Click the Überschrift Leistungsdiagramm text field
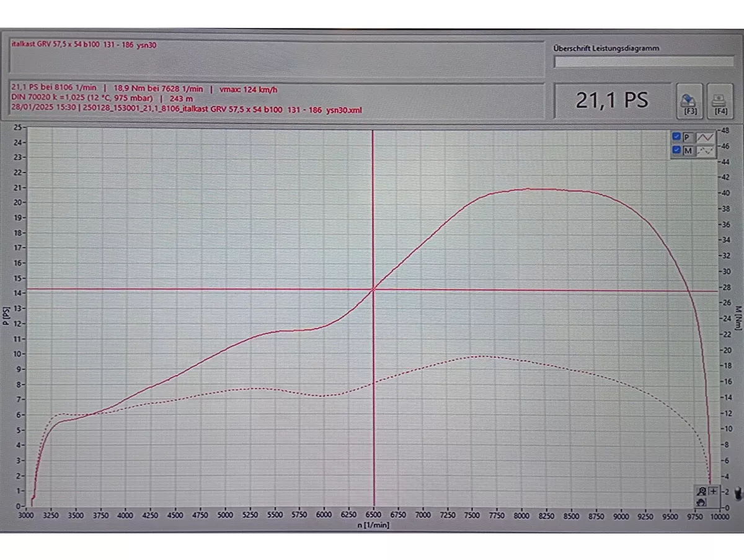Screen dimensions: 744x560 (x=643, y=61)
